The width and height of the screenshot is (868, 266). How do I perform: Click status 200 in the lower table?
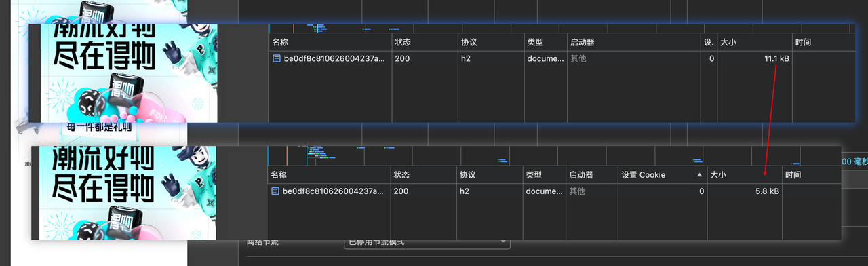[x=401, y=191]
